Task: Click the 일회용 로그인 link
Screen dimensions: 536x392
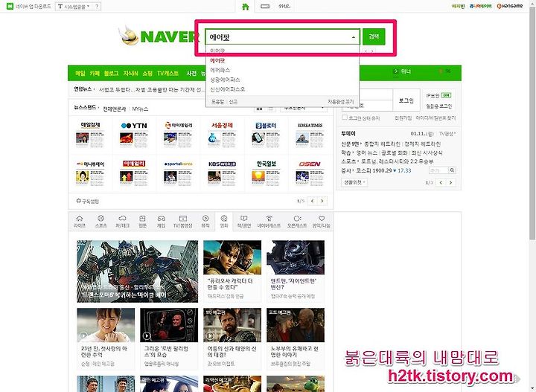Action: [x=439, y=106]
